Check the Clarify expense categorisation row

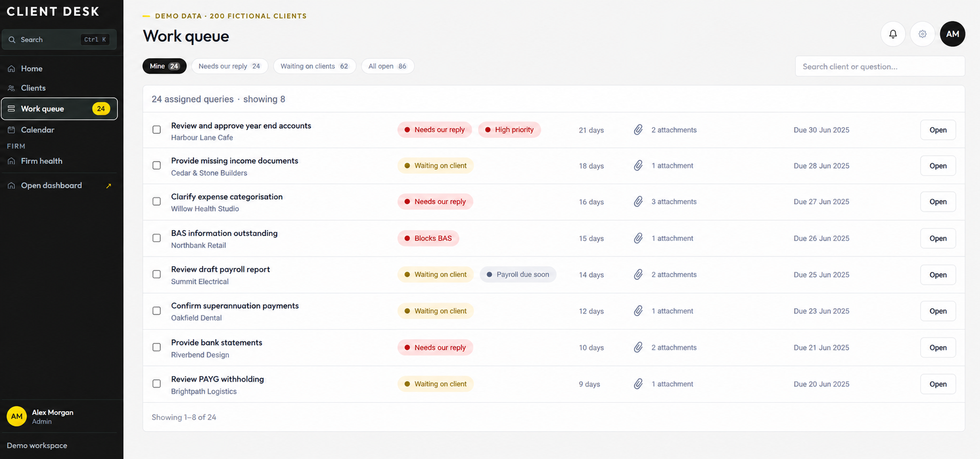(x=157, y=202)
